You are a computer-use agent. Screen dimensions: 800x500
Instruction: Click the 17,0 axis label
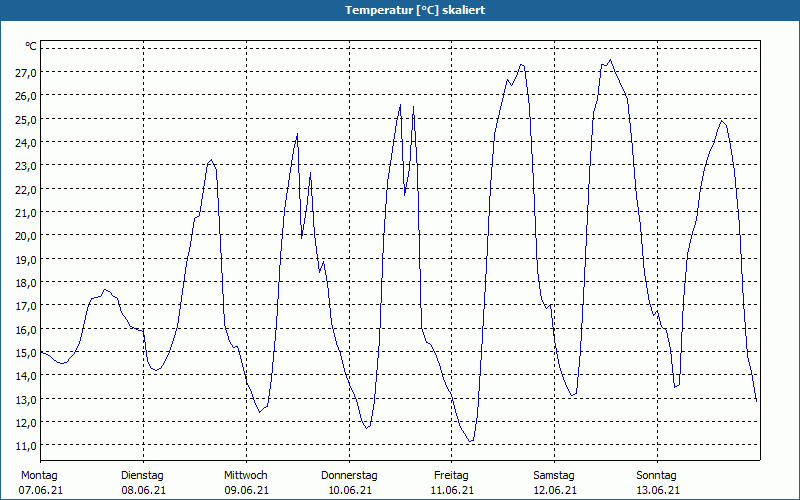[x=26, y=306]
